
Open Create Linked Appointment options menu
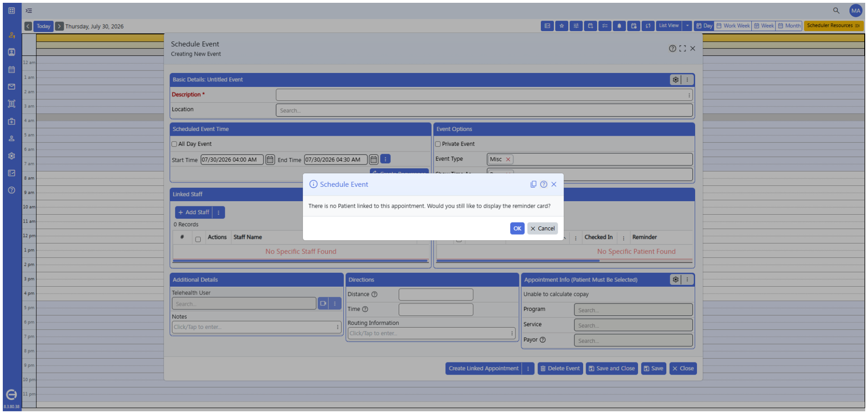(528, 369)
